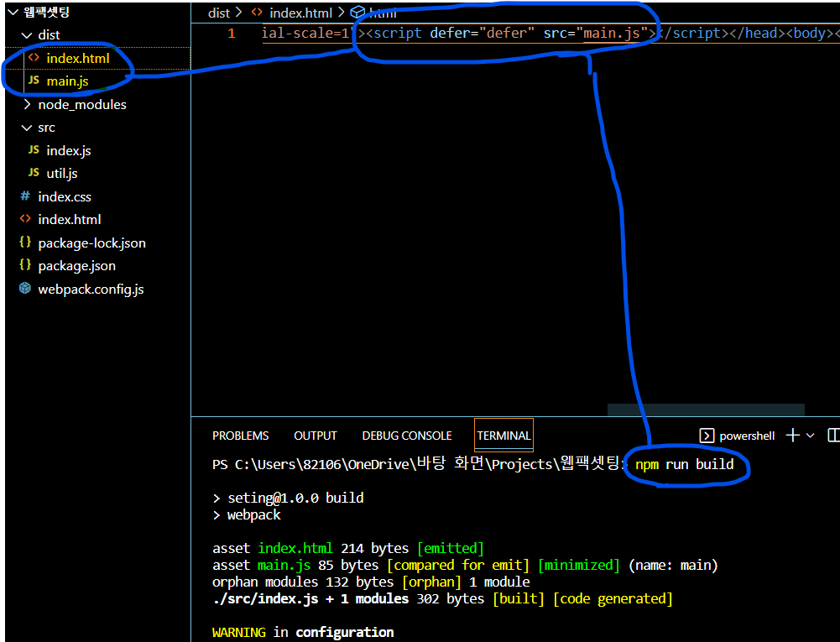This screenshot has width=840, height=642.
Task: Open index.js in src folder
Action: (69, 150)
